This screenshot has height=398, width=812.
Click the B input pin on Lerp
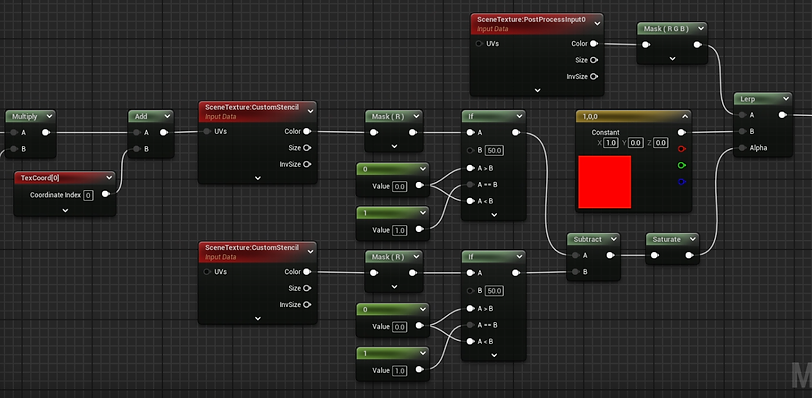[743, 131]
